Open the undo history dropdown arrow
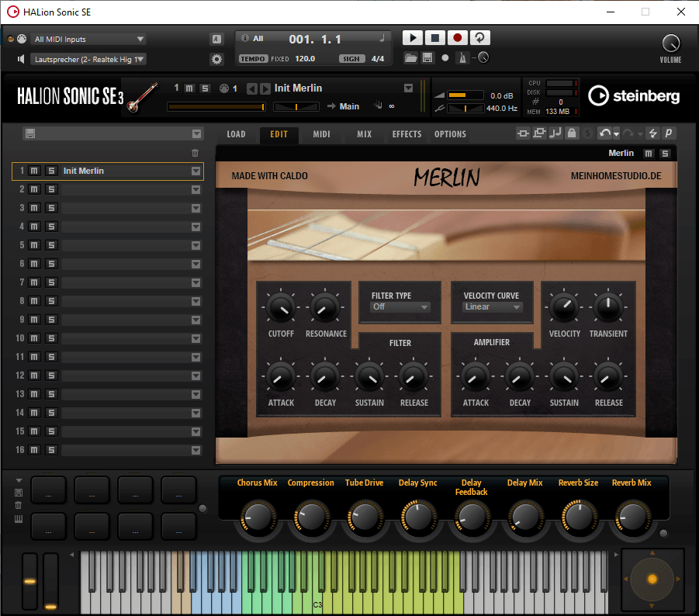The height and width of the screenshot is (616, 699). [x=616, y=134]
